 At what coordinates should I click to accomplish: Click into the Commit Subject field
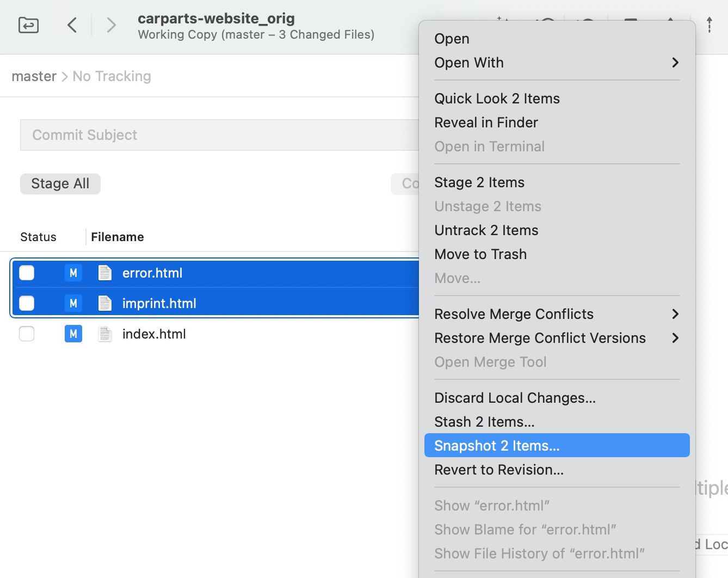click(x=218, y=135)
